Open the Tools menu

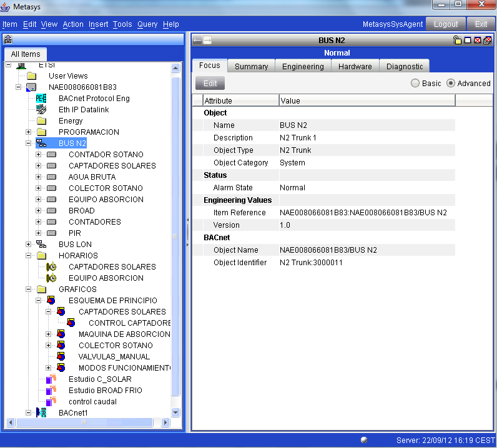pos(122,24)
